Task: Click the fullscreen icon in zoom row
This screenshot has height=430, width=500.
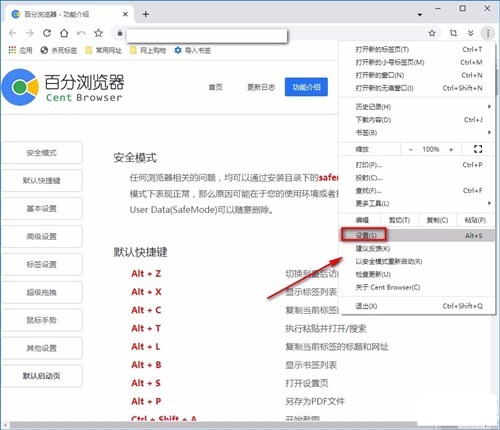Action: pos(478,149)
